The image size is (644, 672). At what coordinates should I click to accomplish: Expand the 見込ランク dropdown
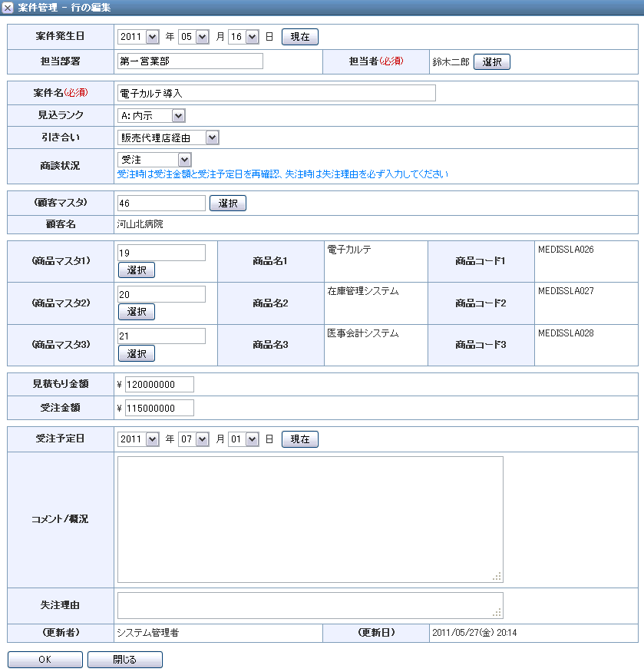pyautogui.click(x=151, y=115)
